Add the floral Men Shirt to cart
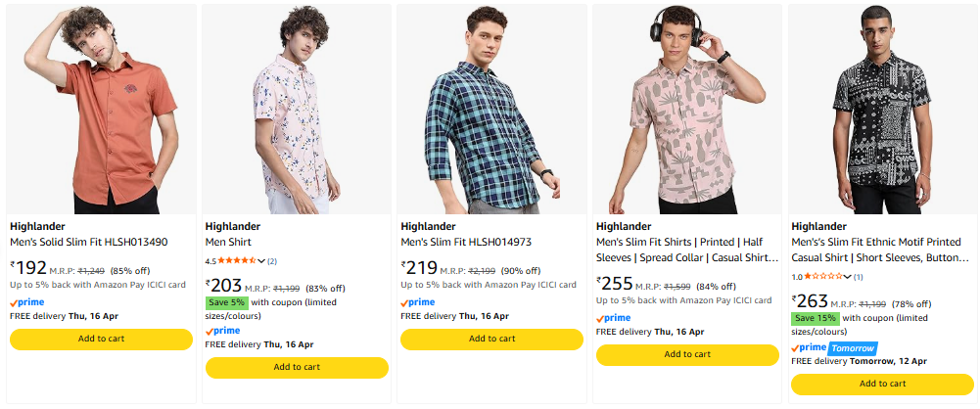 [297, 367]
